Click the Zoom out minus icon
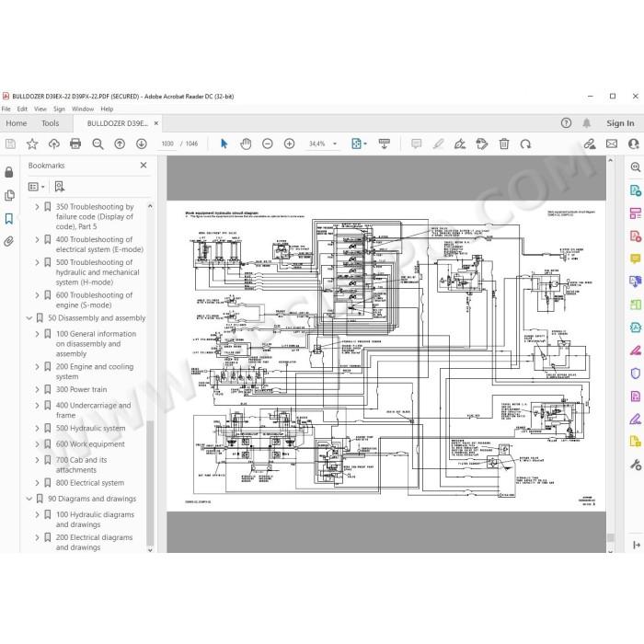 tap(268, 144)
